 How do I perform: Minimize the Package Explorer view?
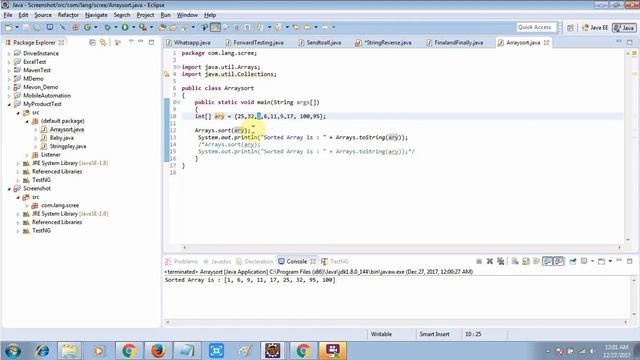click(x=140, y=42)
